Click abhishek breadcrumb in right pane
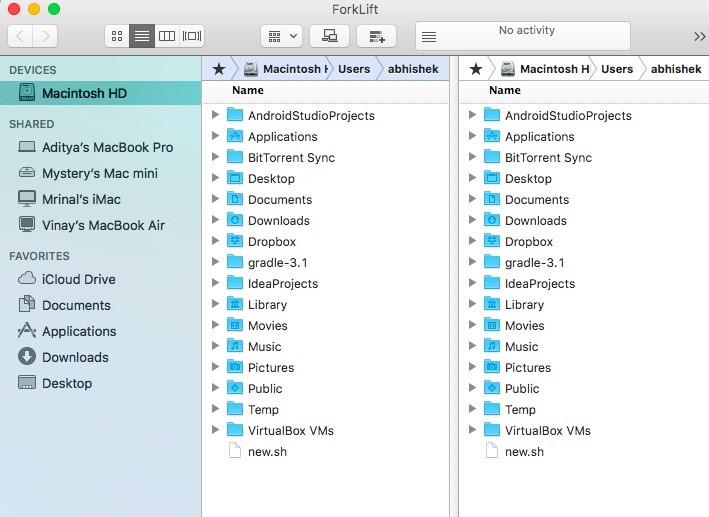 (x=676, y=69)
